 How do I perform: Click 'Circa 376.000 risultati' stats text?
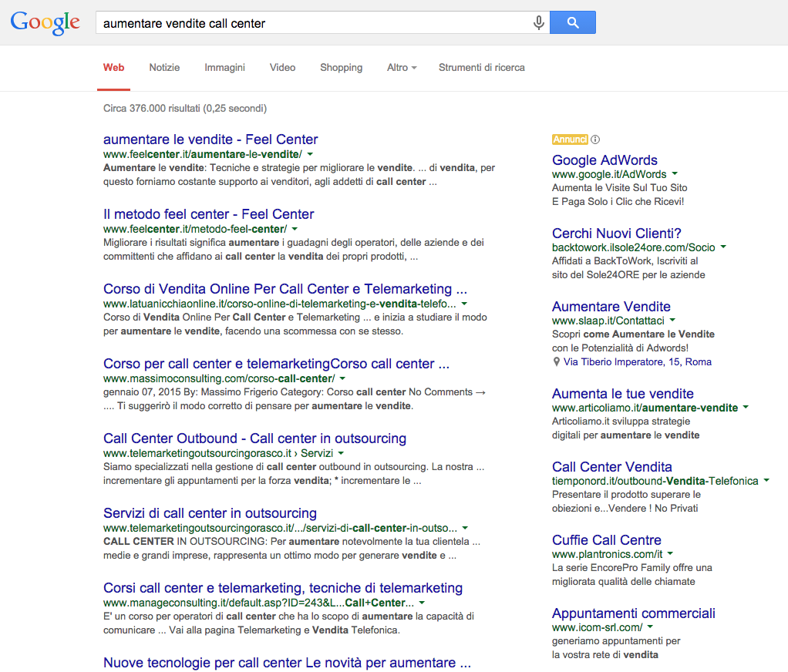(185, 109)
